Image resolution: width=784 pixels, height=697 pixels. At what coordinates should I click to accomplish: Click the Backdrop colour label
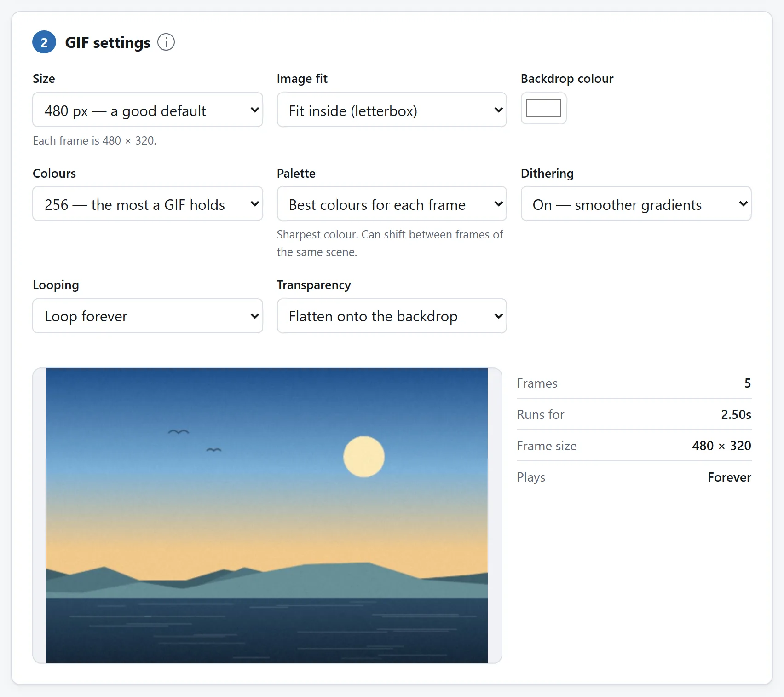[x=567, y=79]
